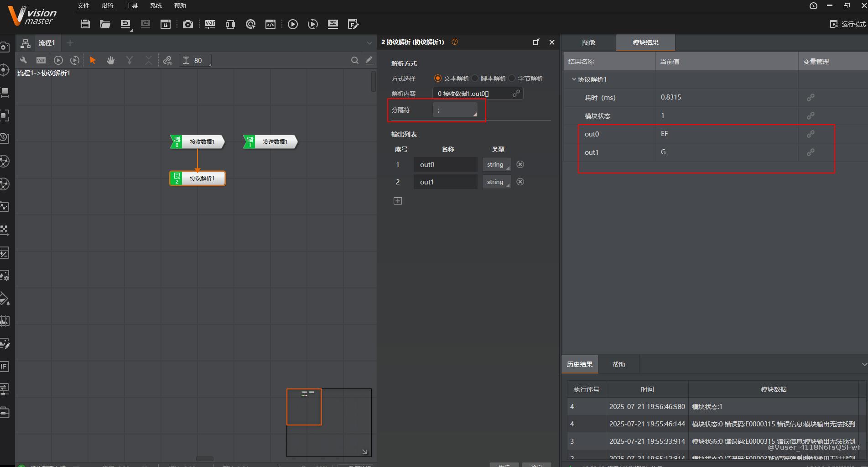
Task: Open the 系统 menu
Action: coord(156,5)
